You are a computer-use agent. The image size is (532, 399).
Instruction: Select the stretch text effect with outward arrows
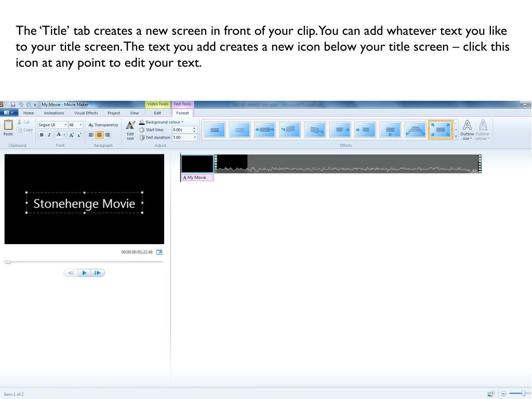tap(264, 130)
